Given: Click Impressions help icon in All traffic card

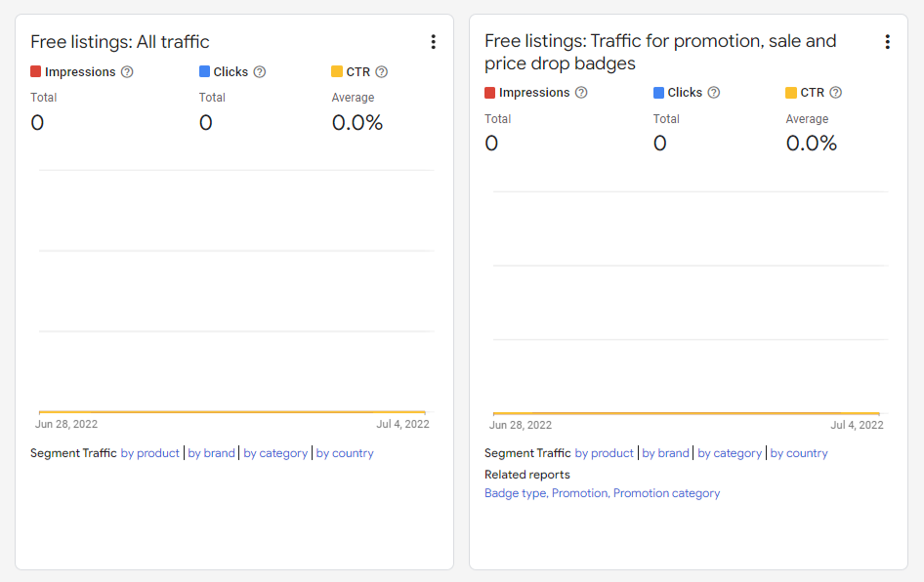Looking at the screenshot, I should click(127, 72).
